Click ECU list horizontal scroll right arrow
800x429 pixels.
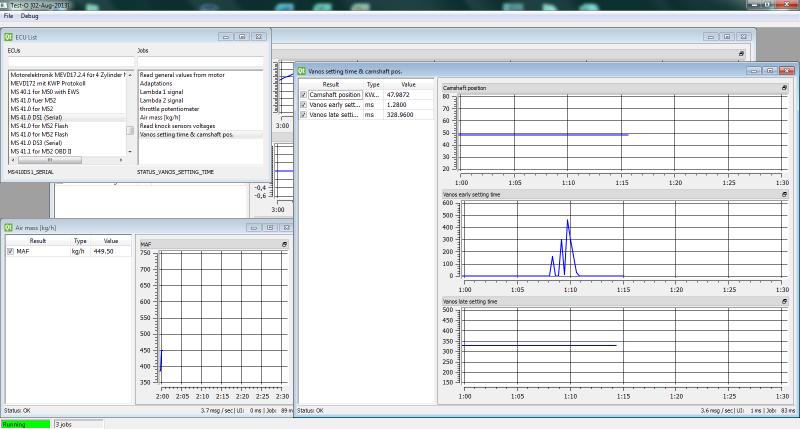[121, 160]
